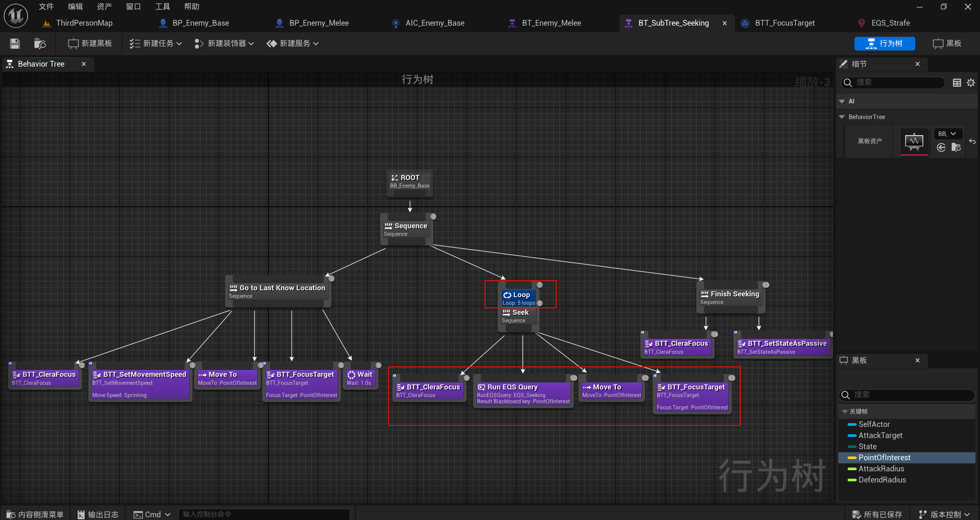The width and height of the screenshot is (980, 520).
Task: Switch to Blackboard mode button
Action: pos(947,44)
